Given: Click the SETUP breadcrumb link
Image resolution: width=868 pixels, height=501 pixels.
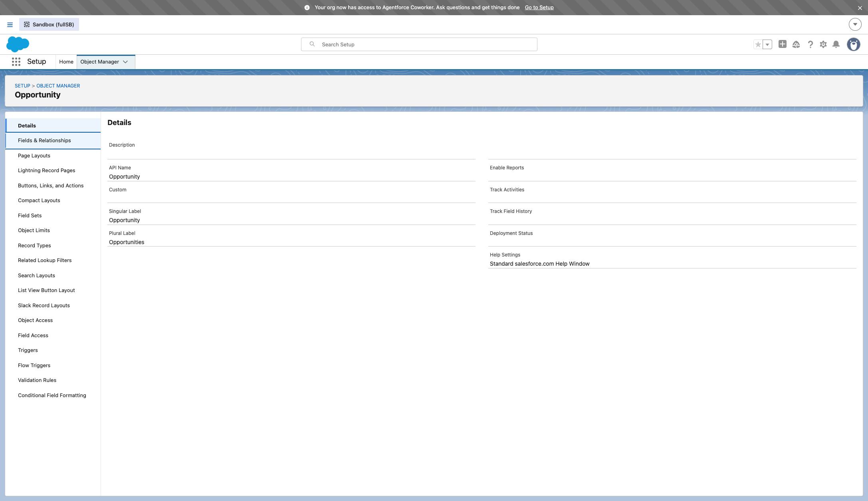Looking at the screenshot, I should click(x=22, y=86).
